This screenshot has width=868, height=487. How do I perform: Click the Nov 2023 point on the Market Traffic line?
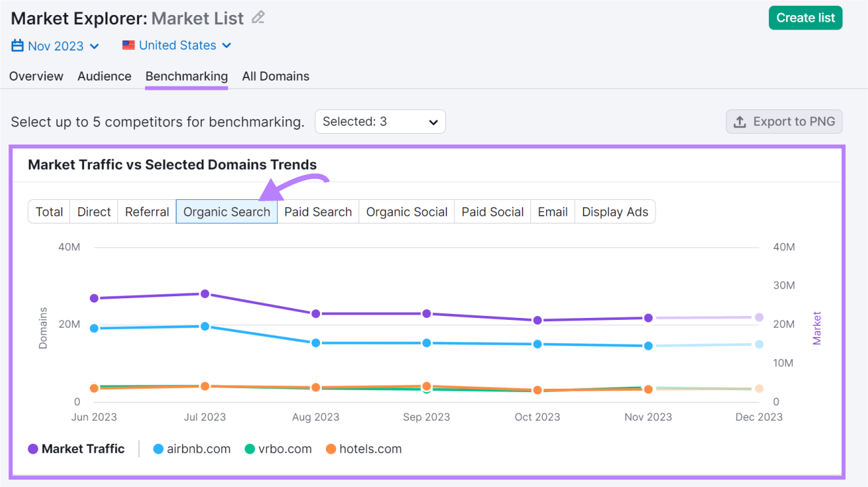[x=648, y=317]
